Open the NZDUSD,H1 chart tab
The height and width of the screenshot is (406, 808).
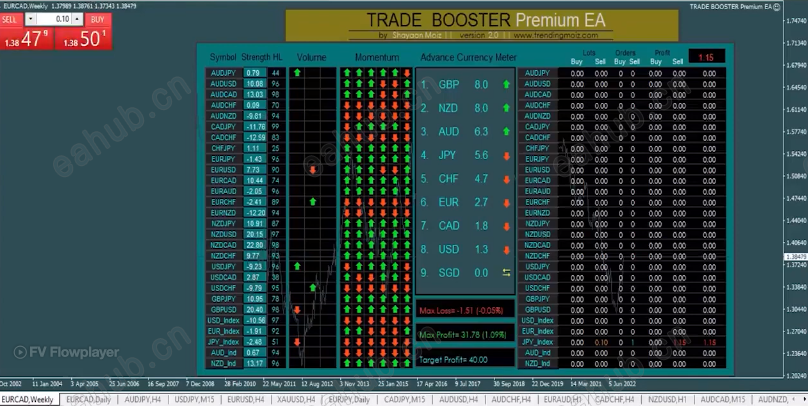tap(667, 399)
